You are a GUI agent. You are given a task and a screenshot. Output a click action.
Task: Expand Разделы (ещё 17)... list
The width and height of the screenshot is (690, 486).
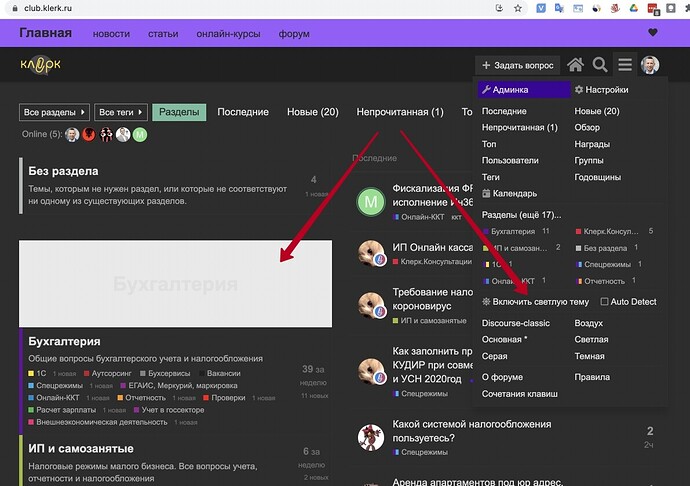(x=521, y=215)
